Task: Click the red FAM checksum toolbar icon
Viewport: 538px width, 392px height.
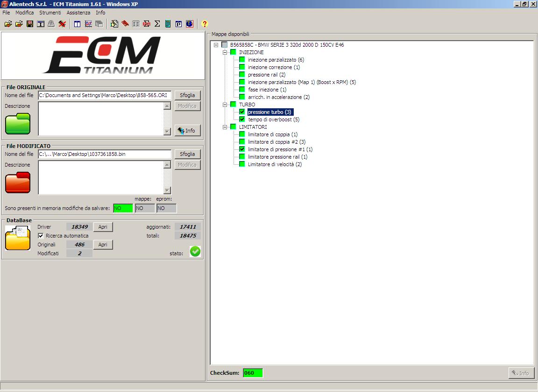Action: (147, 24)
